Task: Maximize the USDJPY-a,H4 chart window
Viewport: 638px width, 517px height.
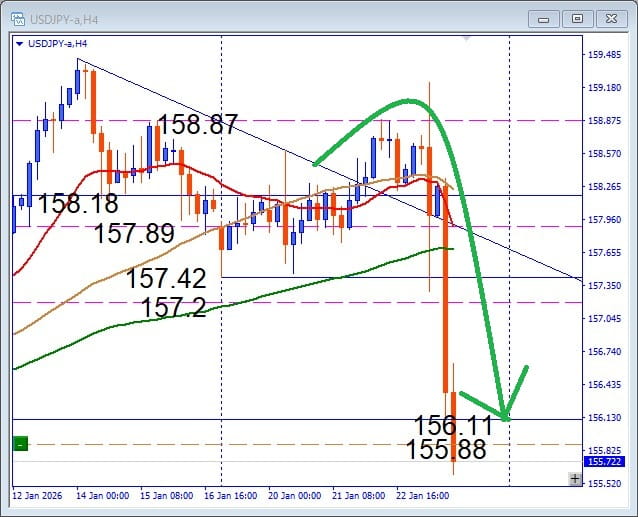Action: [577, 19]
